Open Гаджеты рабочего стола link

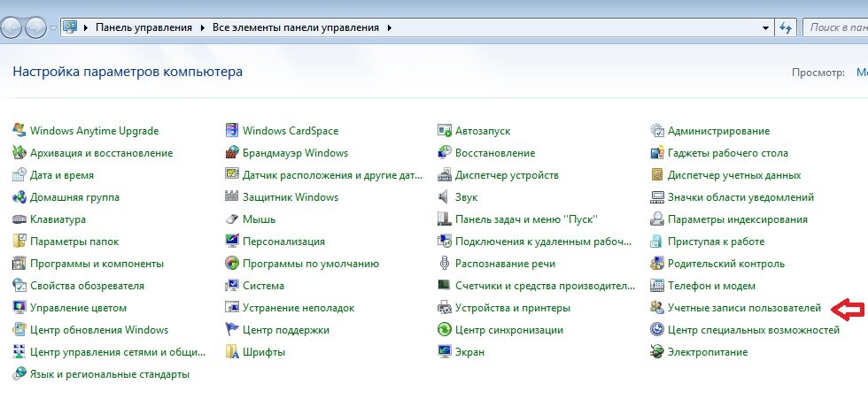point(727,153)
